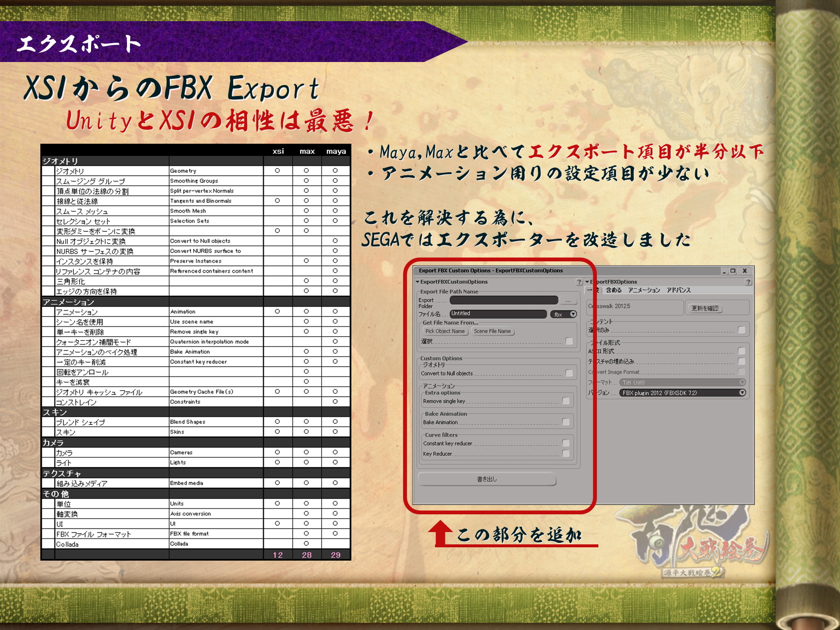Click the max total value 28
Image resolution: width=840 pixels, height=630 pixels.
(307, 555)
